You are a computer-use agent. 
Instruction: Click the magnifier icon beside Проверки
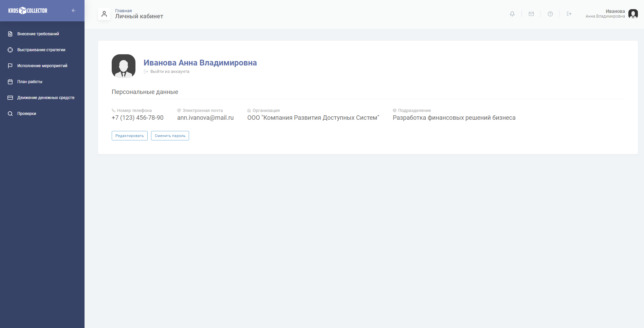coord(10,114)
